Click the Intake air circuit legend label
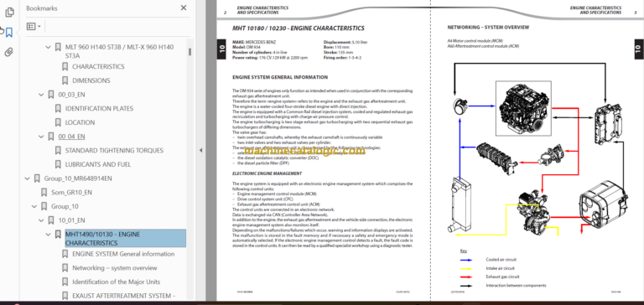Viewport: 644px width, 305px height. point(501,268)
